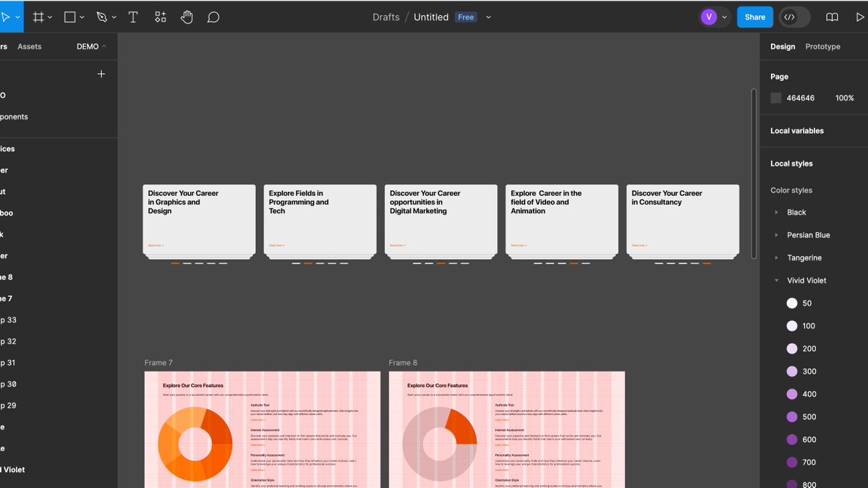Screen dimensions: 868x488
Task: Open Frame tool dropdown arrow
Action: (x=51, y=17)
